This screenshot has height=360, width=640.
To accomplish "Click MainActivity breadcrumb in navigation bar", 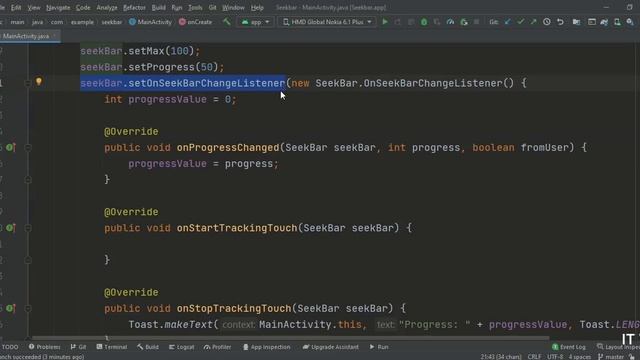I will pyautogui.click(x=151, y=22).
